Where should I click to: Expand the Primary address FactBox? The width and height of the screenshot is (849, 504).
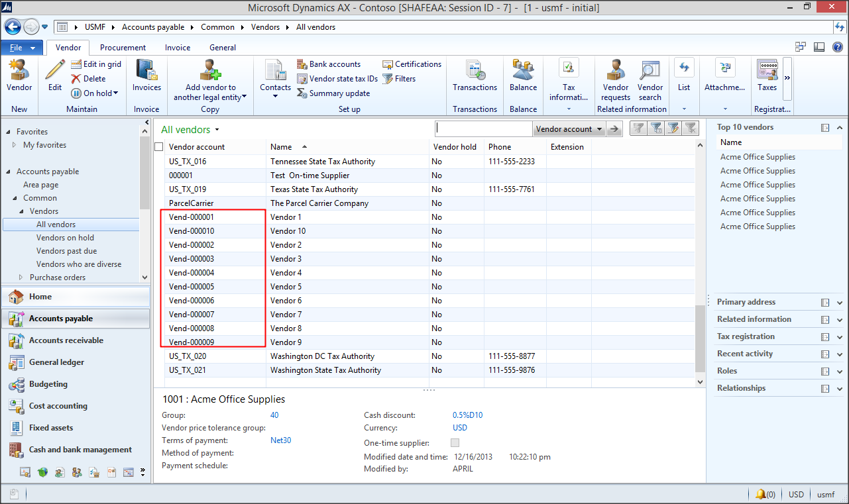(x=840, y=303)
